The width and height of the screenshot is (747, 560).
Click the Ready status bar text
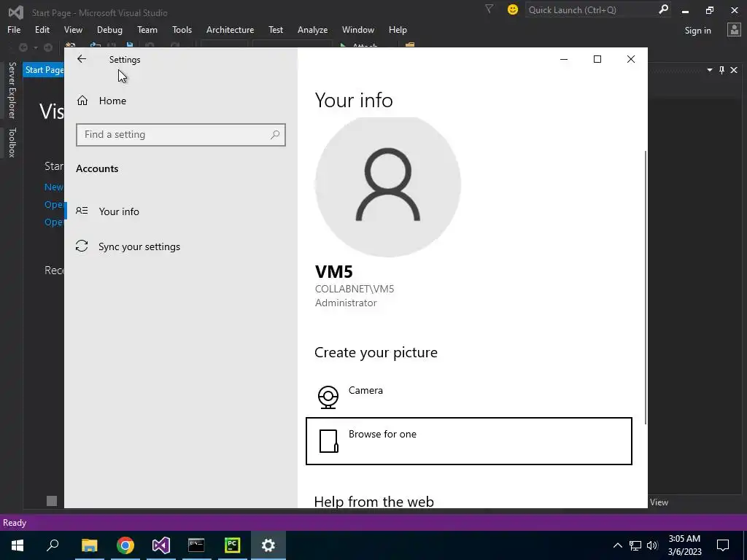tap(15, 523)
